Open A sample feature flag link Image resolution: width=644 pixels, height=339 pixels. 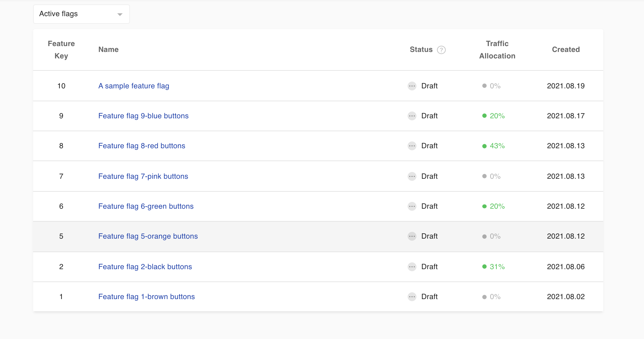pos(134,86)
